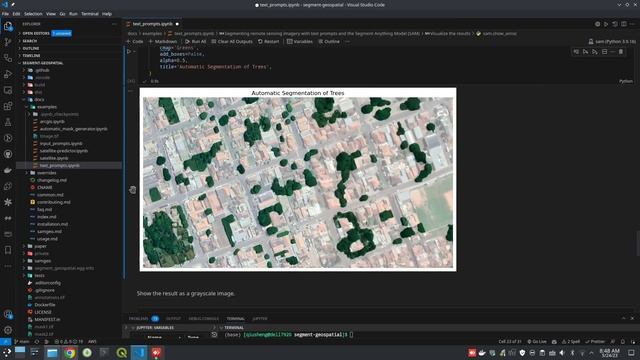Select the sam Python kernel picker
The height and width of the screenshot is (360, 640).
(x=612, y=41)
